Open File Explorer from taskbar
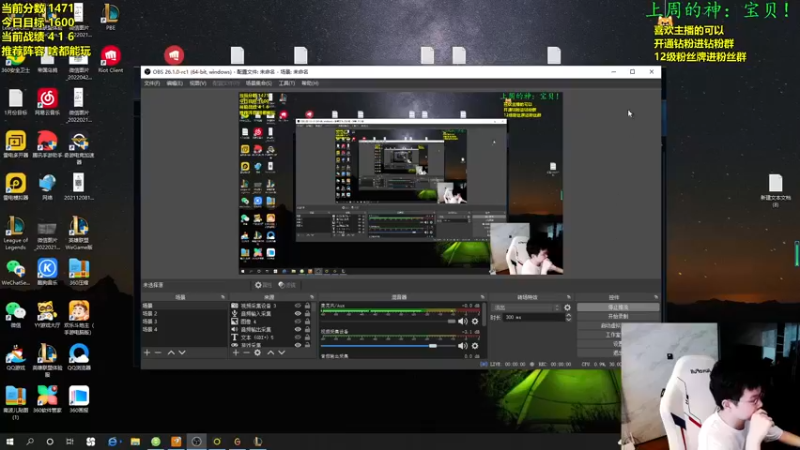 click(x=135, y=441)
